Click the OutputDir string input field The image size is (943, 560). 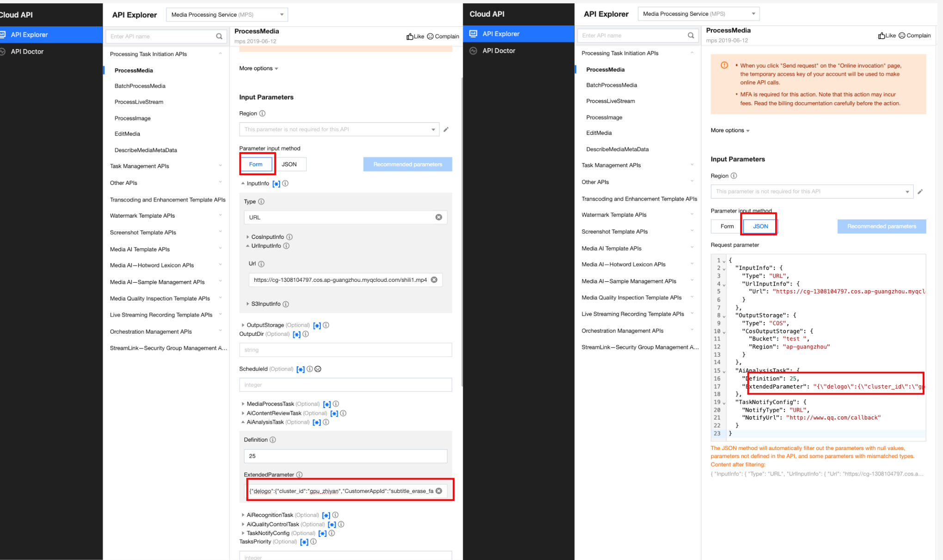[x=345, y=350]
